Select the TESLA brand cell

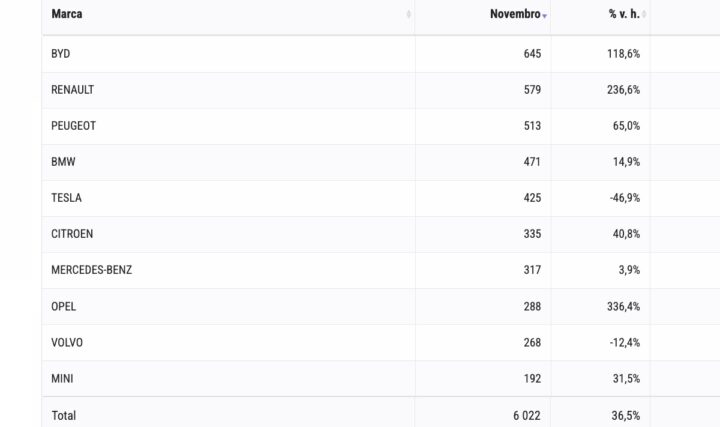pos(66,198)
